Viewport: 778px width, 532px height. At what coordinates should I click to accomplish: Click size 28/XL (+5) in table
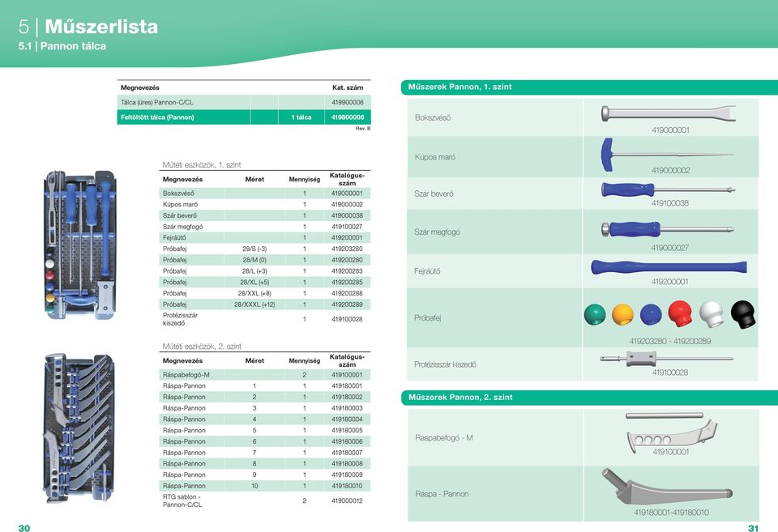click(x=254, y=282)
